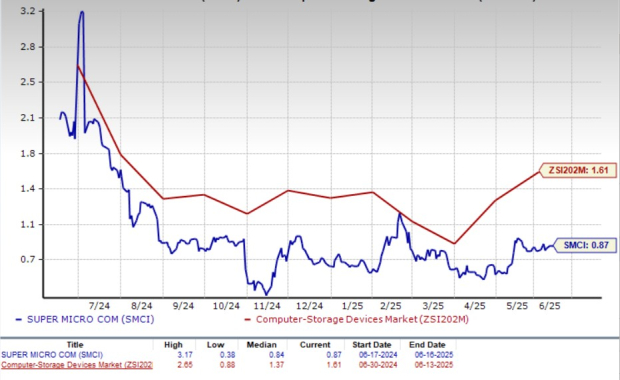The height and width of the screenshot is (380, 620).
Task: Click the 1/25 x-axis label
Action: [352, 306]
